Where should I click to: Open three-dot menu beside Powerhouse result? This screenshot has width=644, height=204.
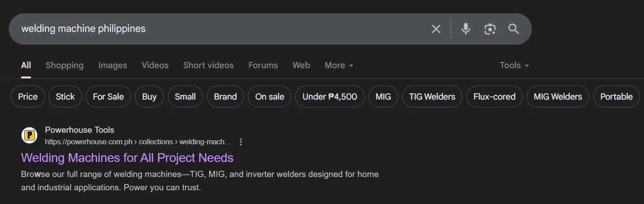point(241,142)
